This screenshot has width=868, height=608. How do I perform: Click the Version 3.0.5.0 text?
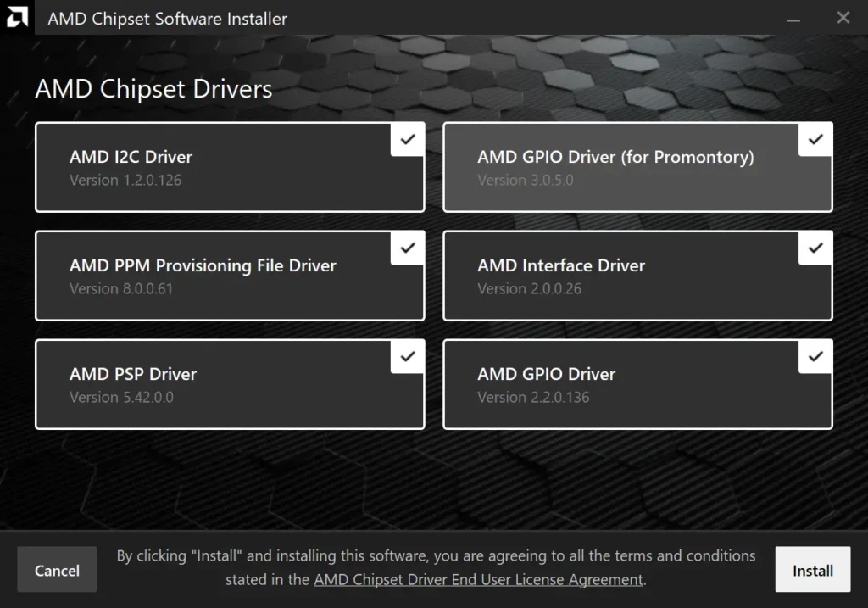click(x=526, y=181)
